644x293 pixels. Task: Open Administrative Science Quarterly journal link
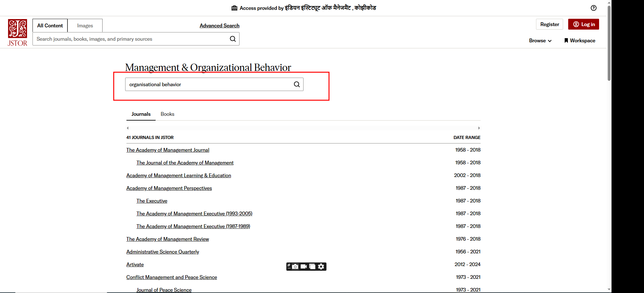click(162, 252)
